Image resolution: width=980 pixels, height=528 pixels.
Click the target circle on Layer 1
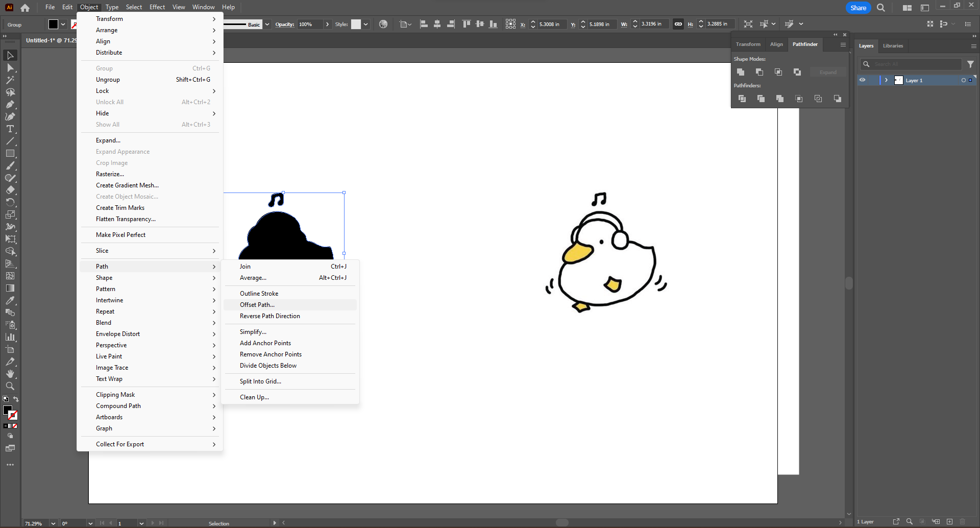[964, 80]
